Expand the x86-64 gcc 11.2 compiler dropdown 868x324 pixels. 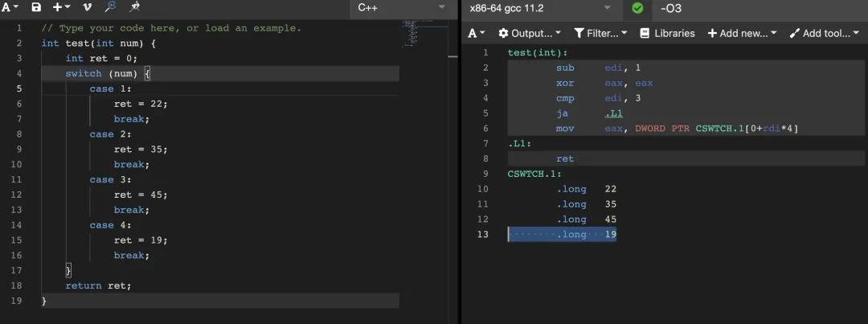(539, 8)
